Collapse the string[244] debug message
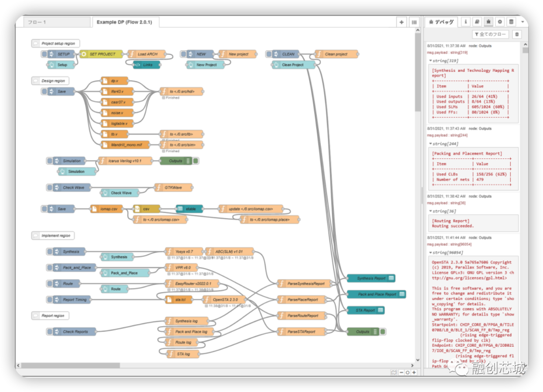Viewport: 543px width, 392px height. [x=430, y=143]
